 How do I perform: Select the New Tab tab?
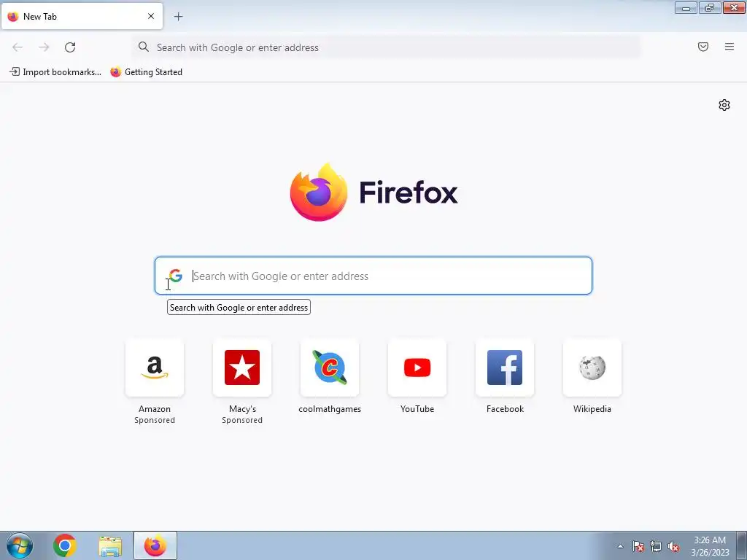(82, 16)
